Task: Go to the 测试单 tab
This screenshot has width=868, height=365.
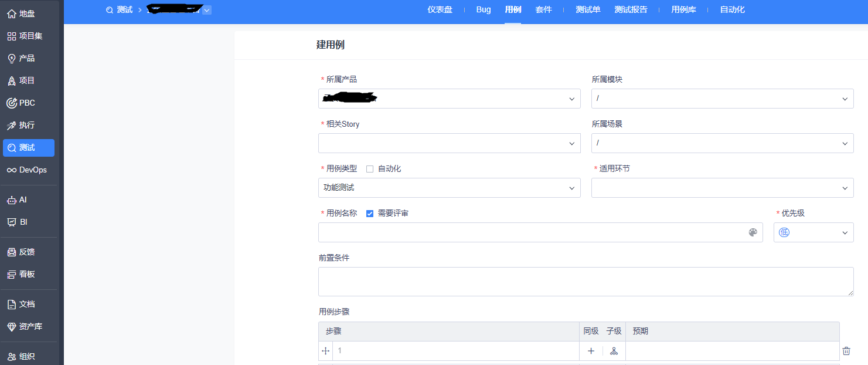Action: click(x=588, y=10)
